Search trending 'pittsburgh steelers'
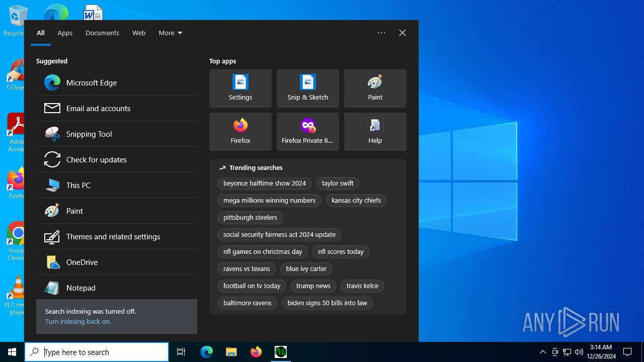Viewport: 644px width, 362px height. [250, 218]
